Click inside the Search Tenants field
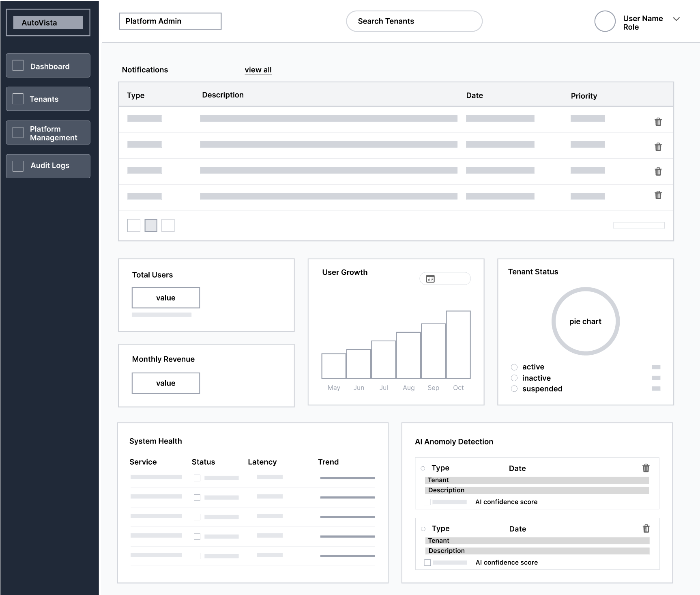The width and height of the screenshot is (700, 595). coord(414,21)
